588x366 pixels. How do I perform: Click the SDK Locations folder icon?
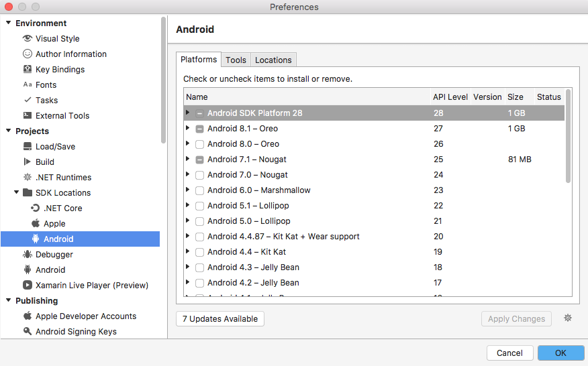(28, 192)
